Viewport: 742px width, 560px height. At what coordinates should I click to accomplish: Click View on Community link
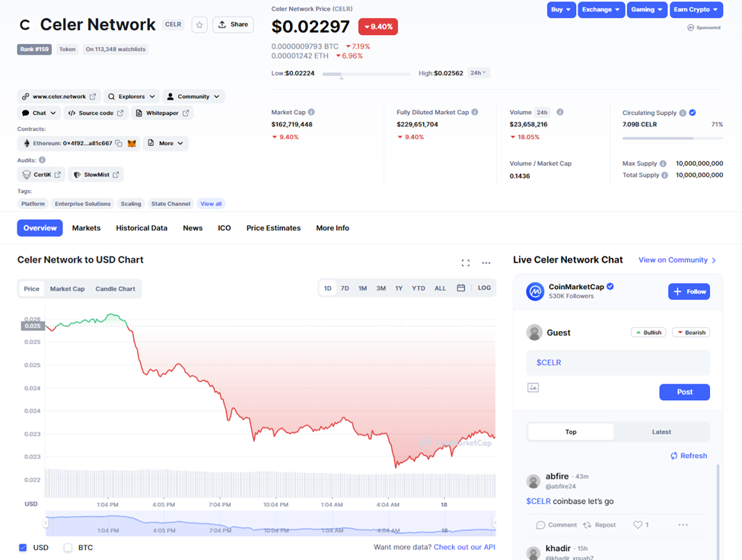(677, 260)
